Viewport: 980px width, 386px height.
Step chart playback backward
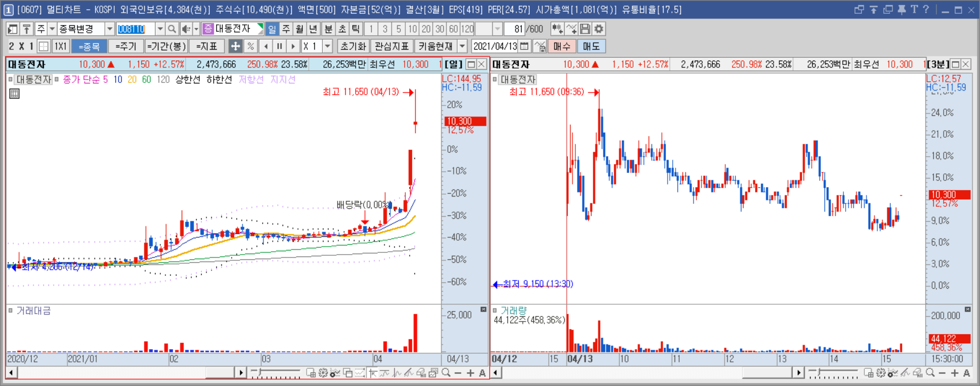[x=265, y=46]
